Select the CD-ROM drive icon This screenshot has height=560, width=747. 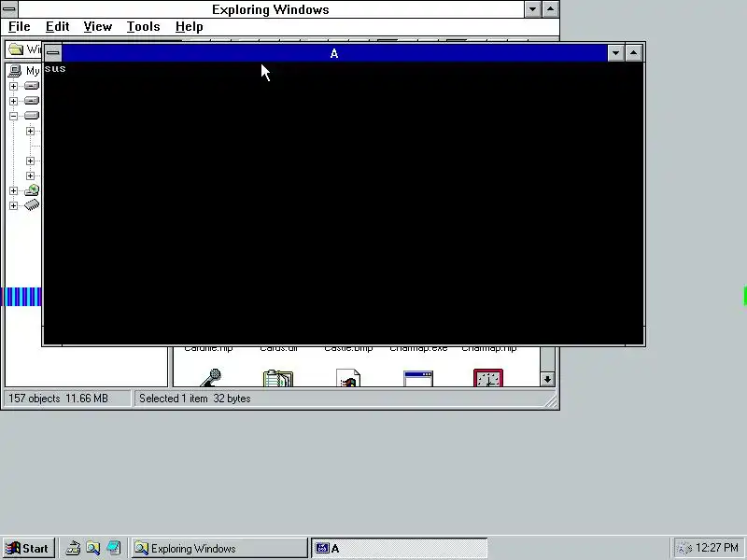pos(32,190)
